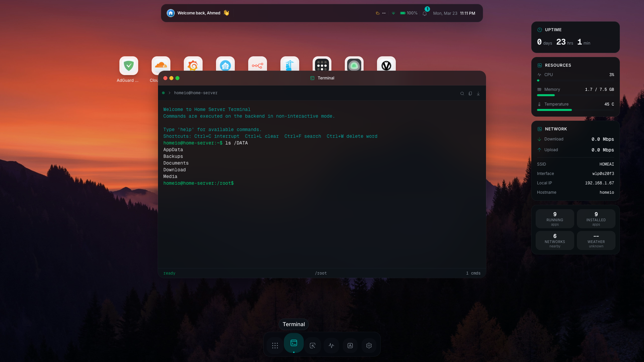
Task: Open the Vaultwarden app icon
Action: coord(386,66)
